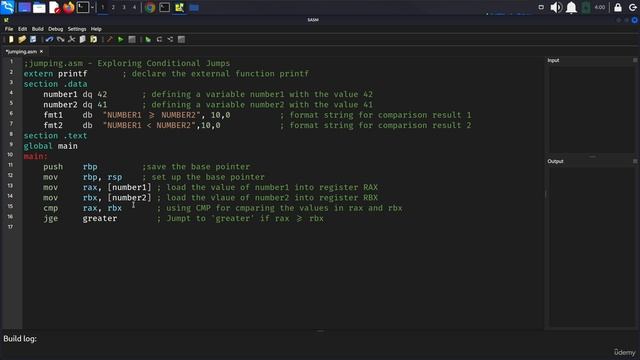Switch to the blue window task after SASM
This screenshot has width=640, height=360.
click(x=194, y=7)
